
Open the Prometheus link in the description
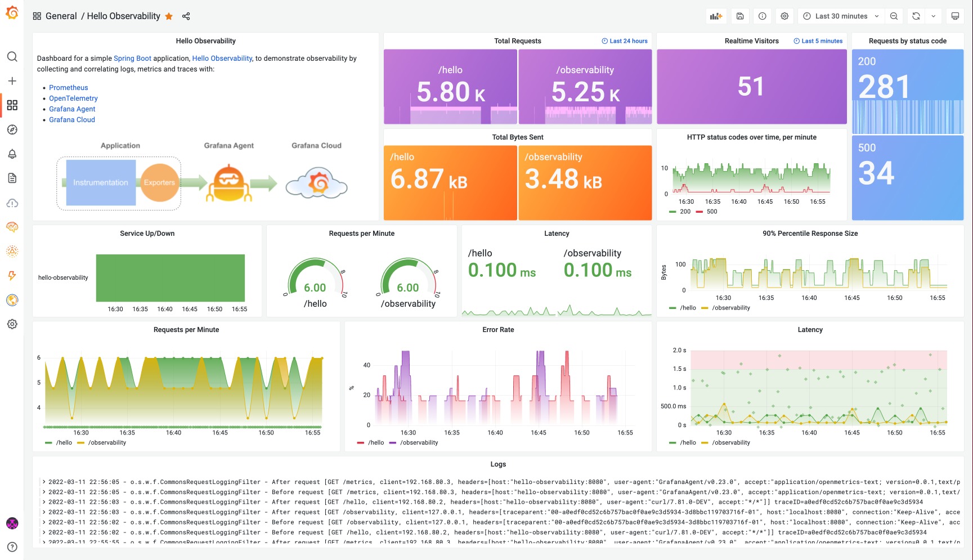[x=68, y=87]
